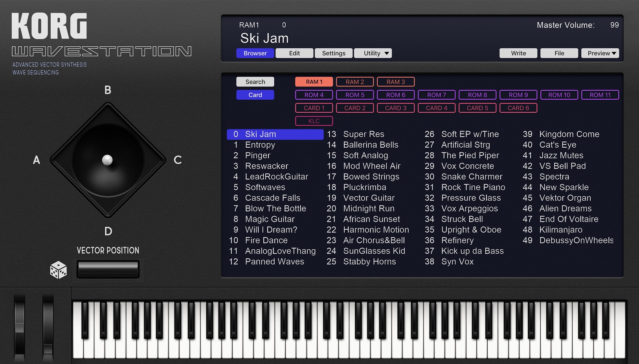639x364 pixels.
Task: Toggle Card browsing mode
Action: tap(255, 95)
